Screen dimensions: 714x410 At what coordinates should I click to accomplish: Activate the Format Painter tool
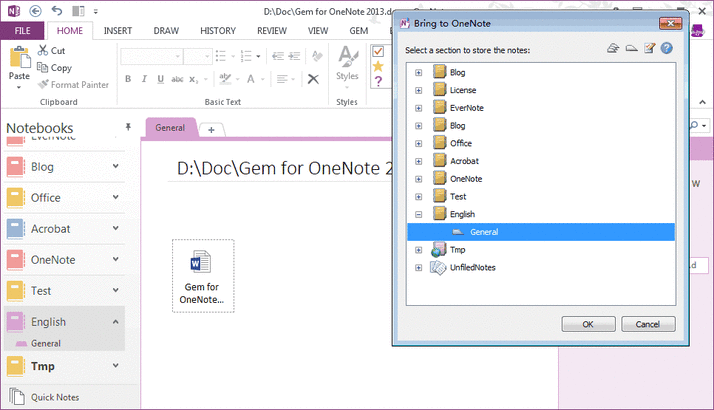coord(74,85)
